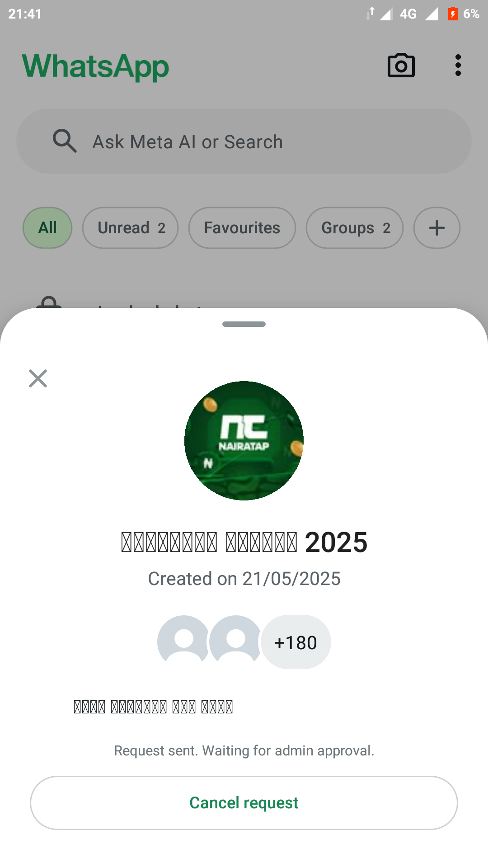This screenshot has width=488, height=868.
Task: Tap the search magnifier icon
Action: [x=64, y=141]
